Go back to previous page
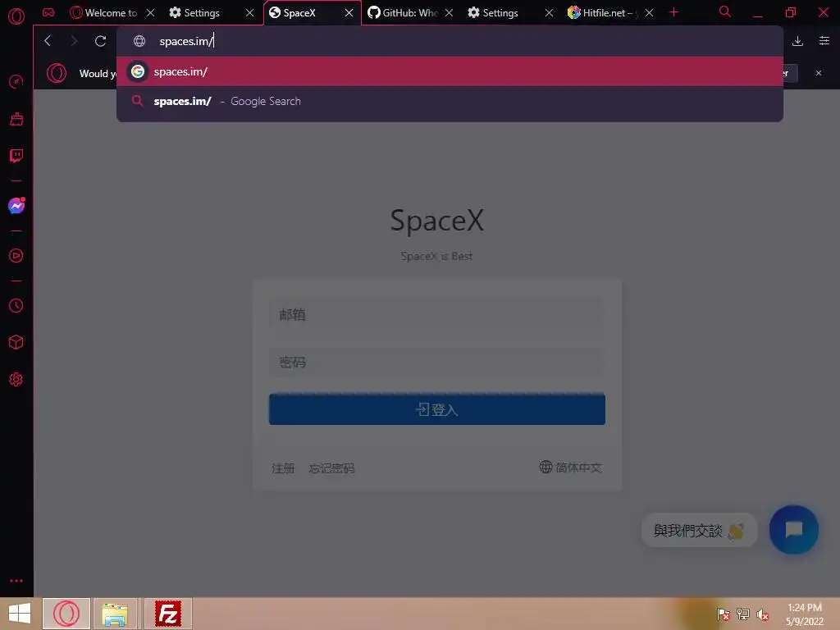Viewport: 840px width, 630px height. (48, 41)
